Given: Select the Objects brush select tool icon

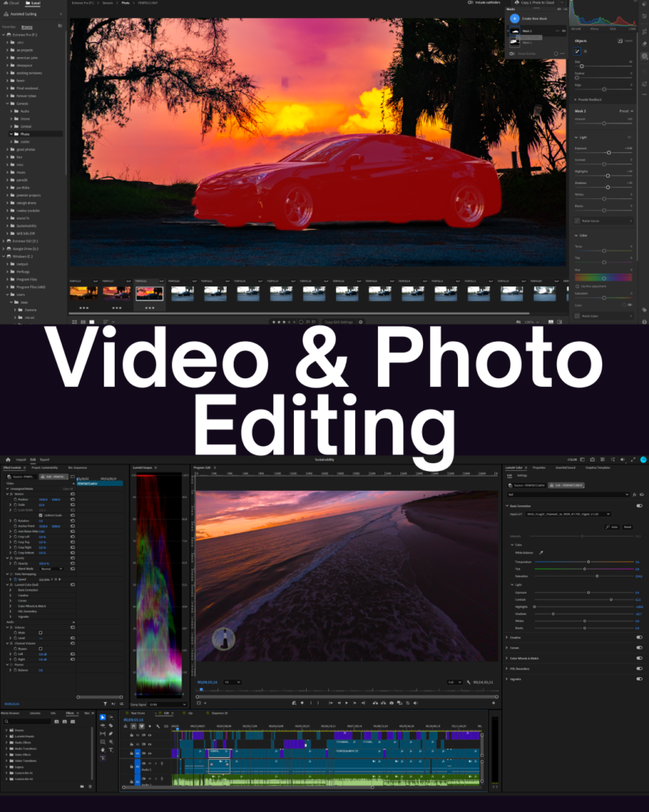Looking at the screenshot, I should tap(577, 52).
